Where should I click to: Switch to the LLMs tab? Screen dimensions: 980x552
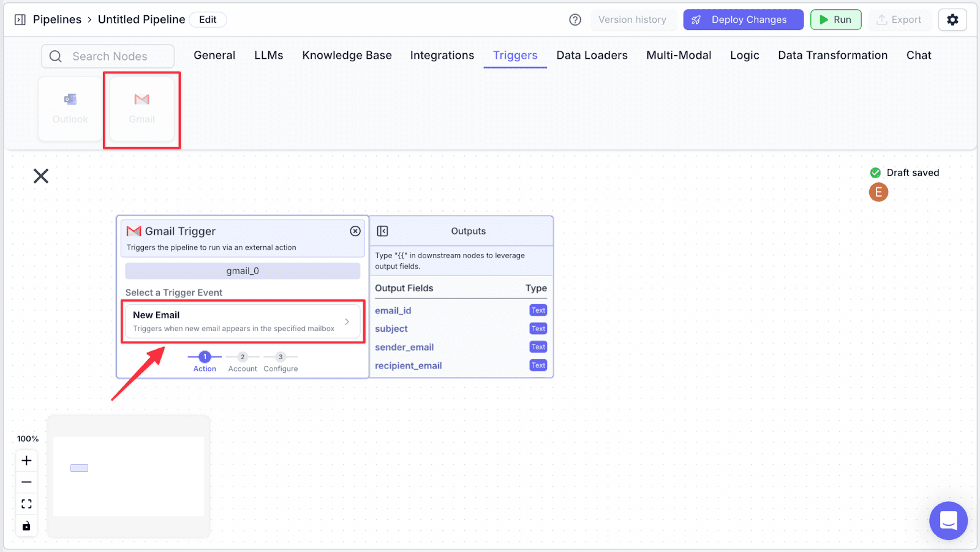[x=269, y=55]
